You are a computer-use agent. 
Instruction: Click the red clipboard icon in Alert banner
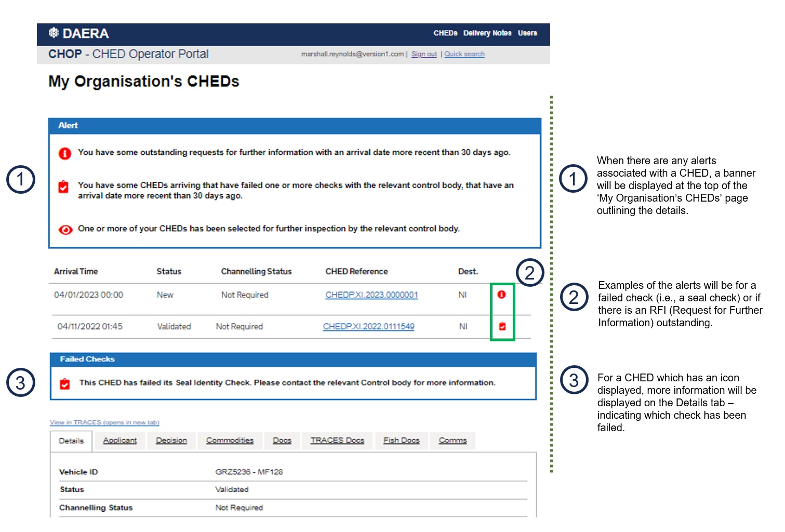pos(63,187)
